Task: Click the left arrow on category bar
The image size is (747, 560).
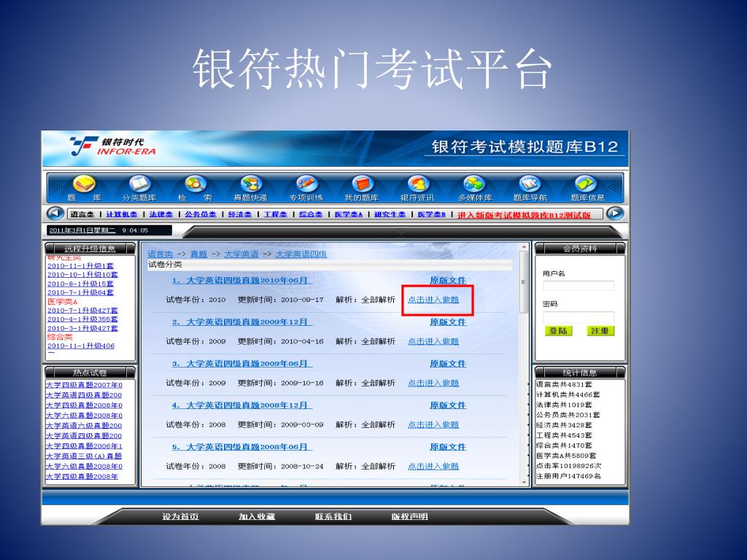Action: point(55,214)
